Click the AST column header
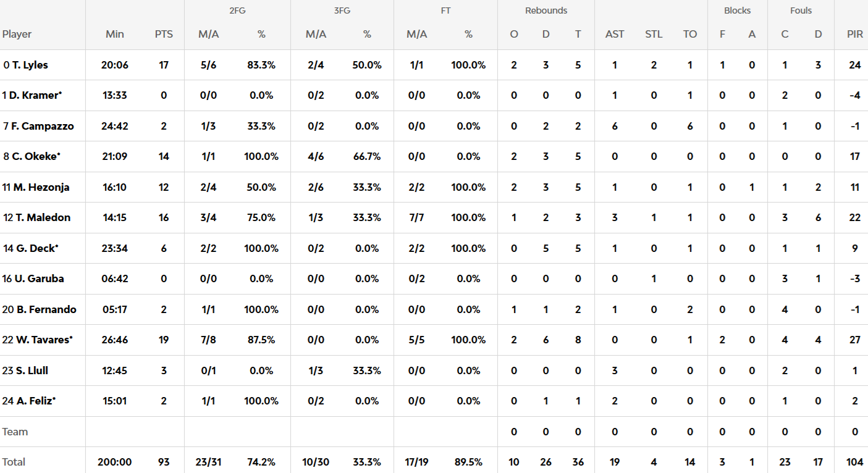This screenshot has width=868, height=473. 615,35
